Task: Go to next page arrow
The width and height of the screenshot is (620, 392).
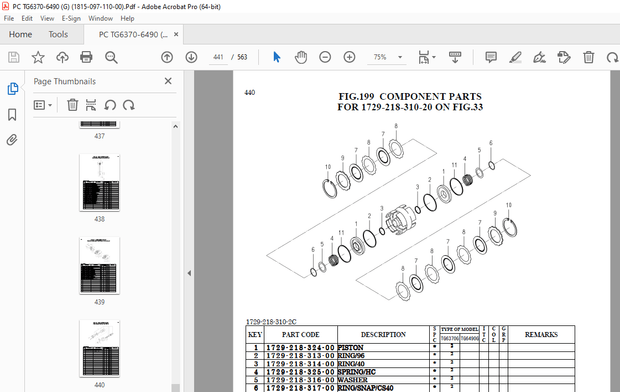Action: pyautogui.click(x=191, y=57)
